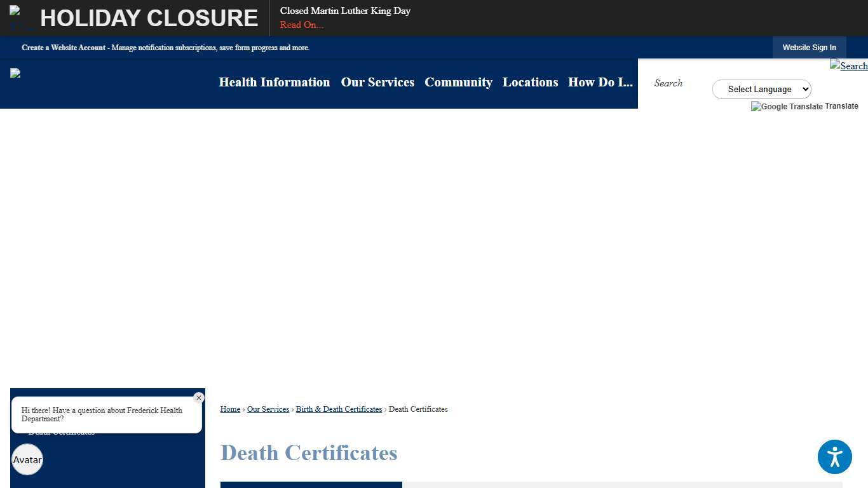This screenshot has width=868, height=488.
Task: Select the Health Information menu item
Action: click(x=274, y=83)
